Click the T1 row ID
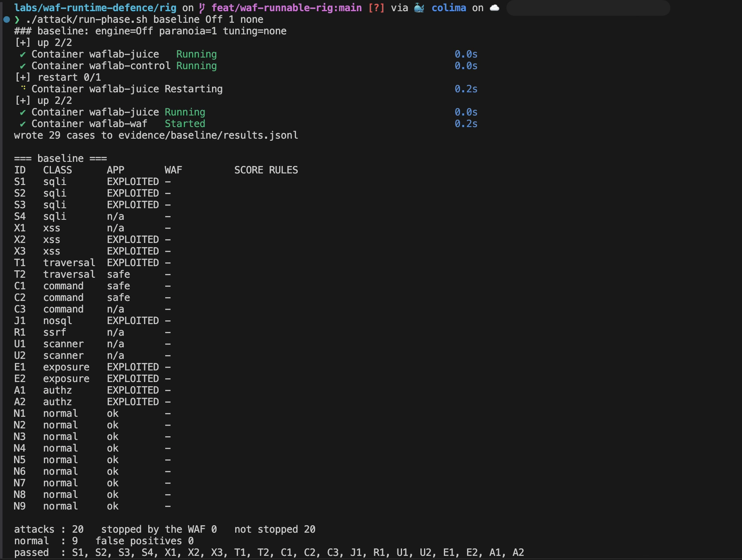Image resolution: width=742 pixels, height=560 pixels. (x=20, y=263)
